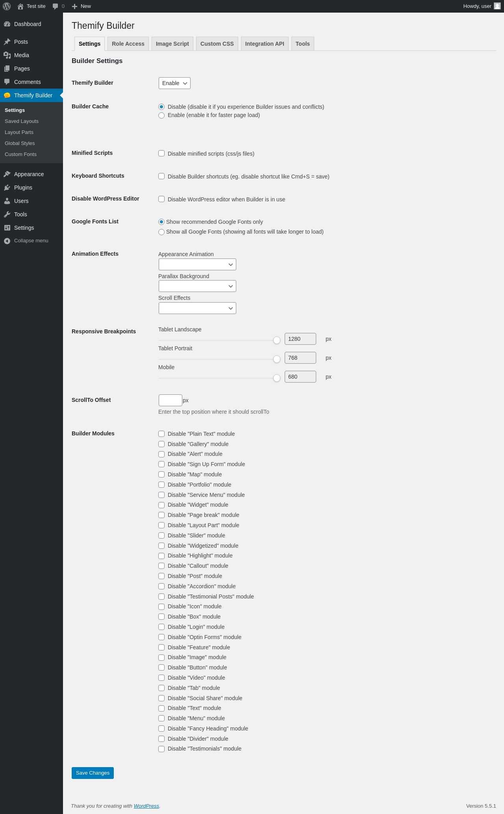Check Disable minified scripts checkbox
This screenshot has height=814, width=504.
(x=161, y=153)
